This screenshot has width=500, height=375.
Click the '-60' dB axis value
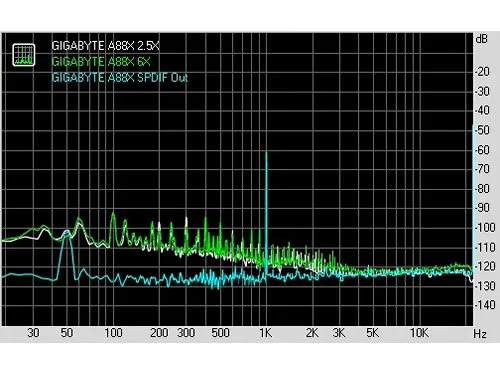coord(482,150)
